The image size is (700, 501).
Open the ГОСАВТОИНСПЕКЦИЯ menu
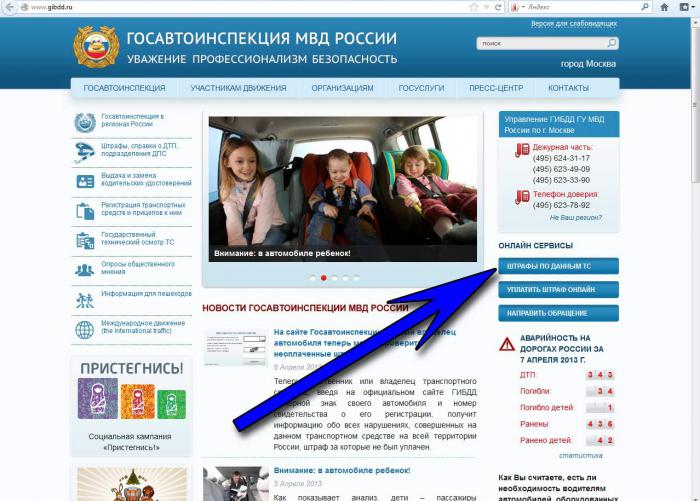tap(125, 88)
